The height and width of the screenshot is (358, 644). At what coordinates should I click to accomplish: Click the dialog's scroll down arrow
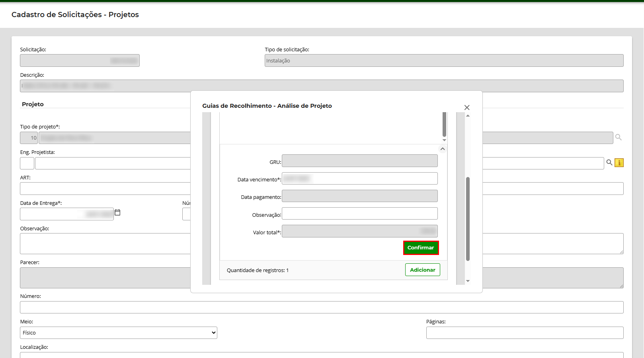coord(468,281)
